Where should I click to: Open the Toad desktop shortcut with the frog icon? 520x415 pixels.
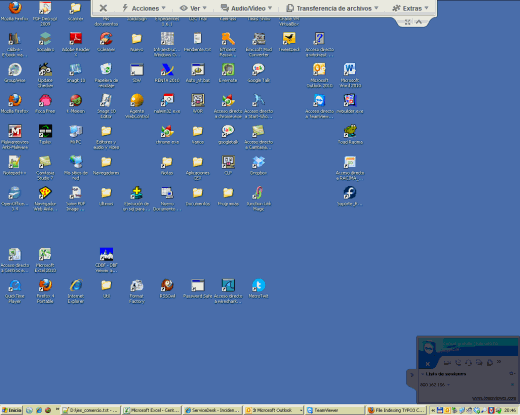[350, 134]
